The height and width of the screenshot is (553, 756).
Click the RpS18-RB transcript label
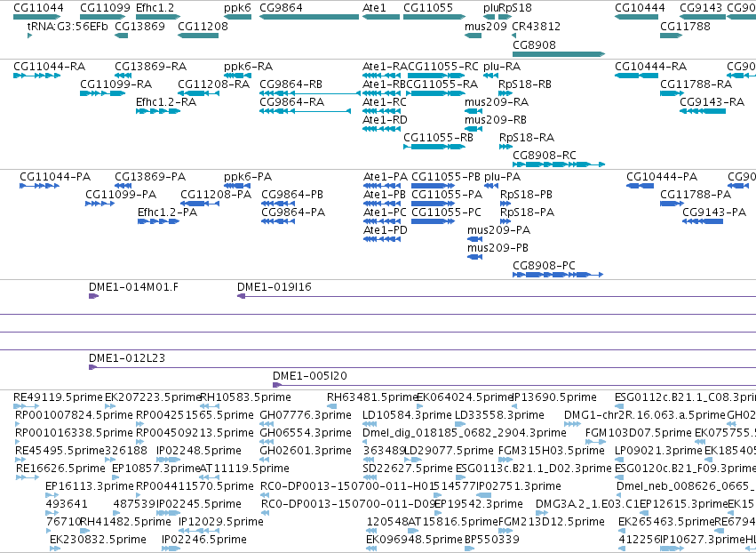(x=525, y=84)
